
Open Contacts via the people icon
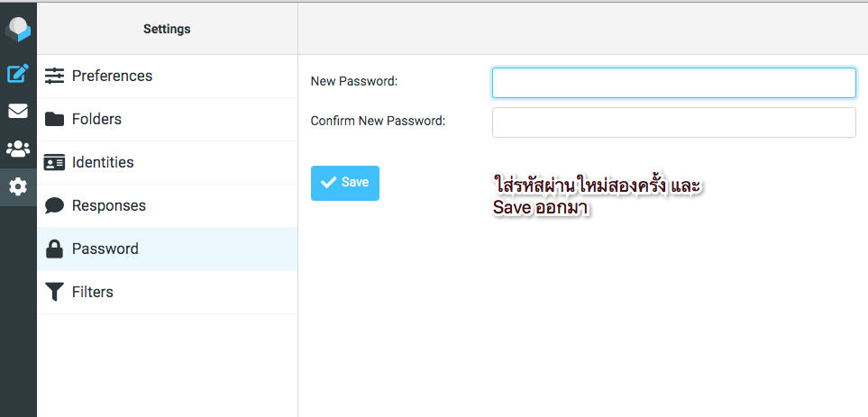pyautogui.click(x=18, y=150)
